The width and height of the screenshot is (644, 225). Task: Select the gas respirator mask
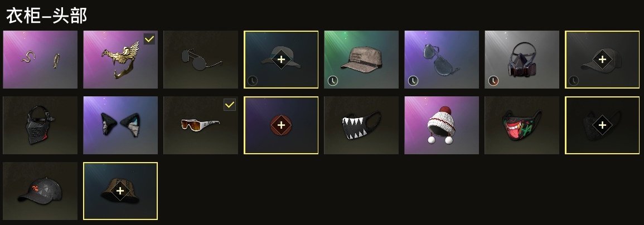(x=521, y=60)
